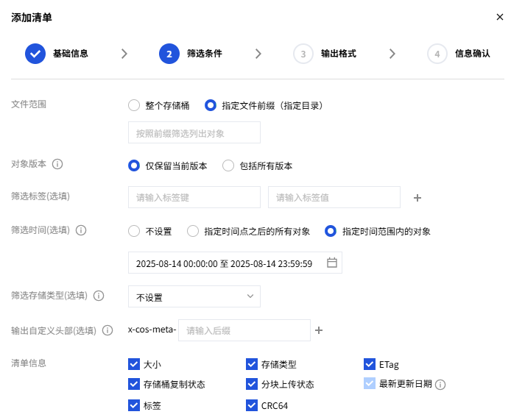Screen dimensions: 511x420
Task: Go to 基础信息 step
Action: [57, 54]
